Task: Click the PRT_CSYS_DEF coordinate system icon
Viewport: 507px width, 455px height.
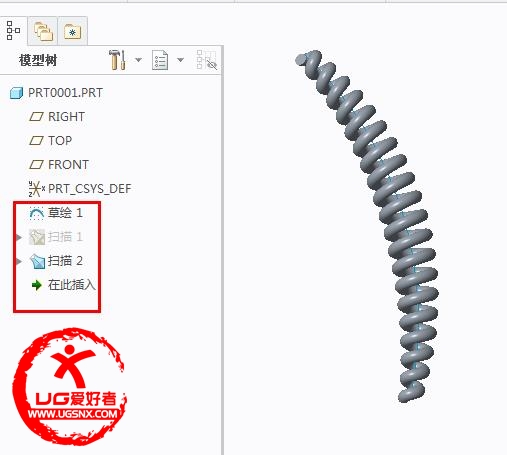Action: coord(36,189)
